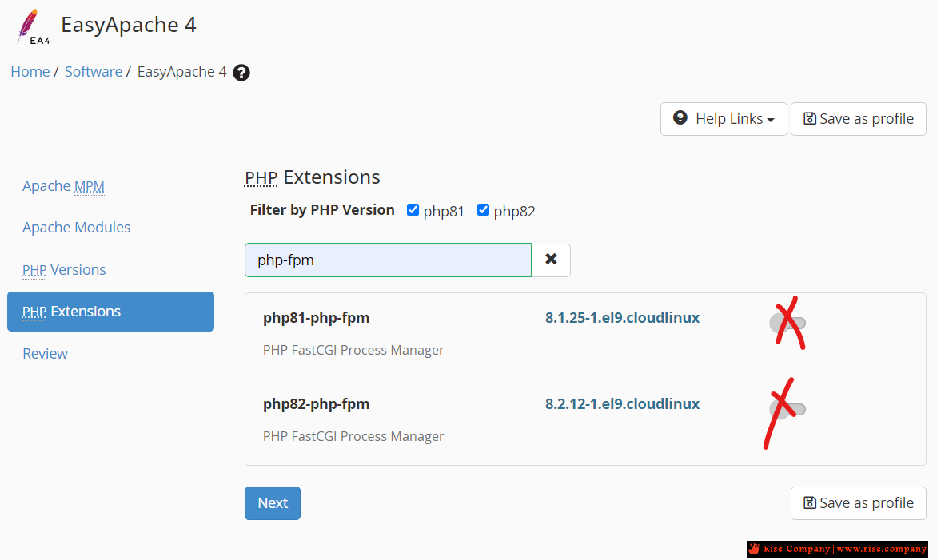This screenshot has width=937, height=560.
Task: Go to the Apache MPM section
Action: [63, 186]
